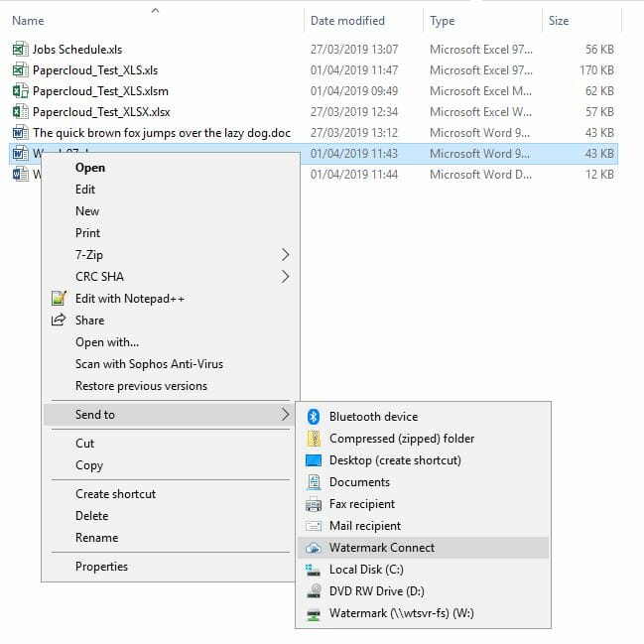The width and height of the screenshot is (644, 644).
Task: Click the Mail recipient envelope icon
Action: [314, 526]
